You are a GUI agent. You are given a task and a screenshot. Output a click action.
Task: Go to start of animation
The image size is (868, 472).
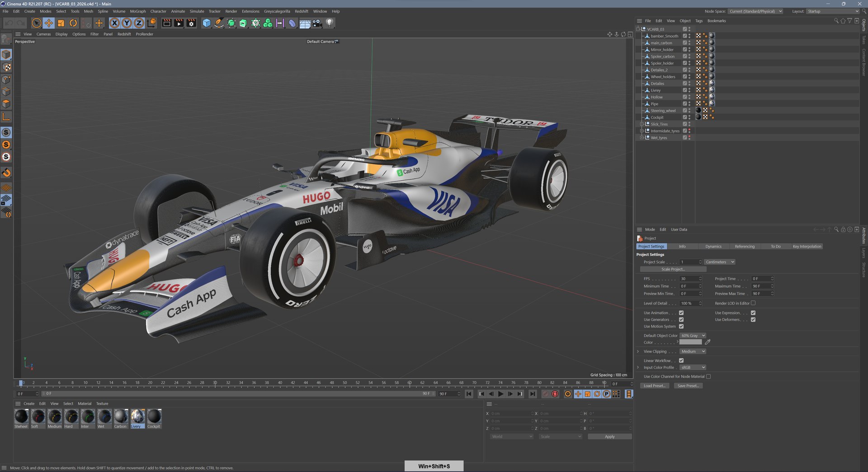tap(469, 394)
